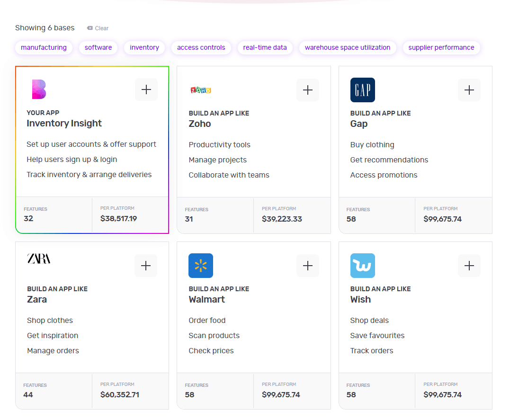
Task: Click the Wish logo
Action: pyautogui.click(x=363, y=266)
